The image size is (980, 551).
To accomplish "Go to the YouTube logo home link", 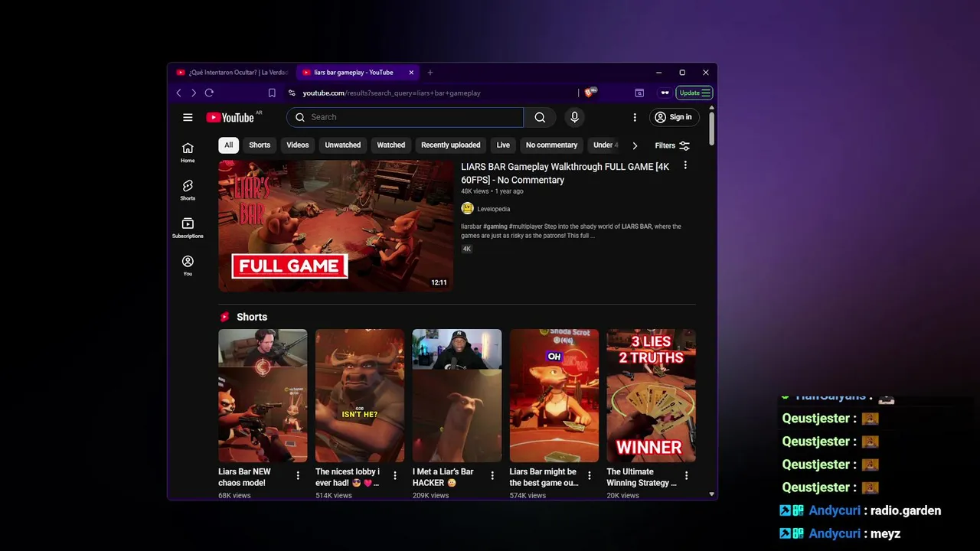I will (x=230, y=117).
